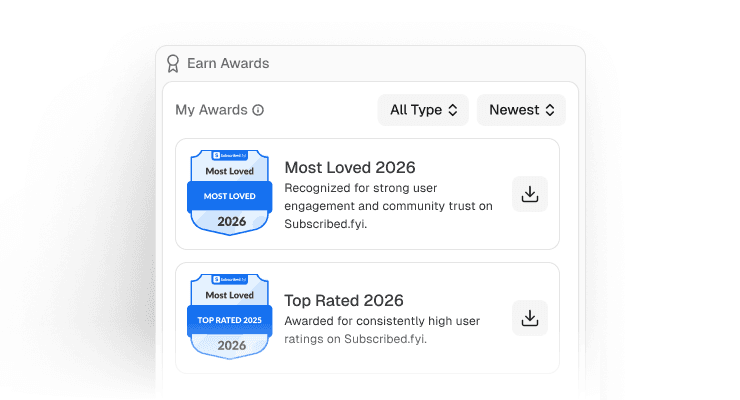The height and width of the screenshot is (400, 740).
Task: Click the Subscribed.fyi logo on Top Rated badge
Action: click(229, 280)
